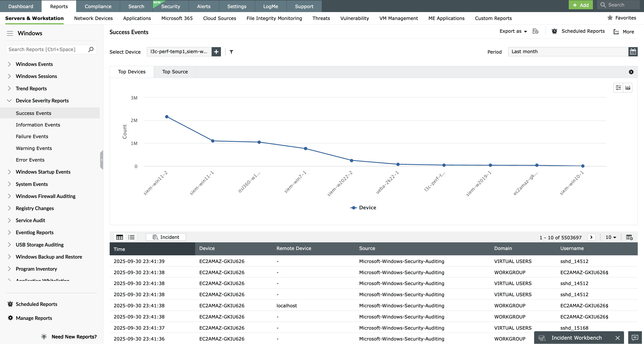
Task: Click the device filter funnel icon
Action: pos(231,52)
